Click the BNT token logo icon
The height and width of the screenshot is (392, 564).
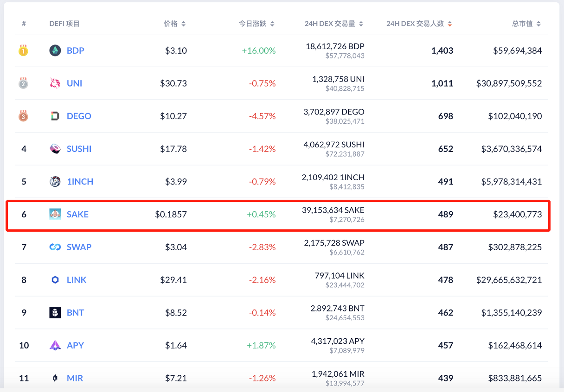(55, 313)
